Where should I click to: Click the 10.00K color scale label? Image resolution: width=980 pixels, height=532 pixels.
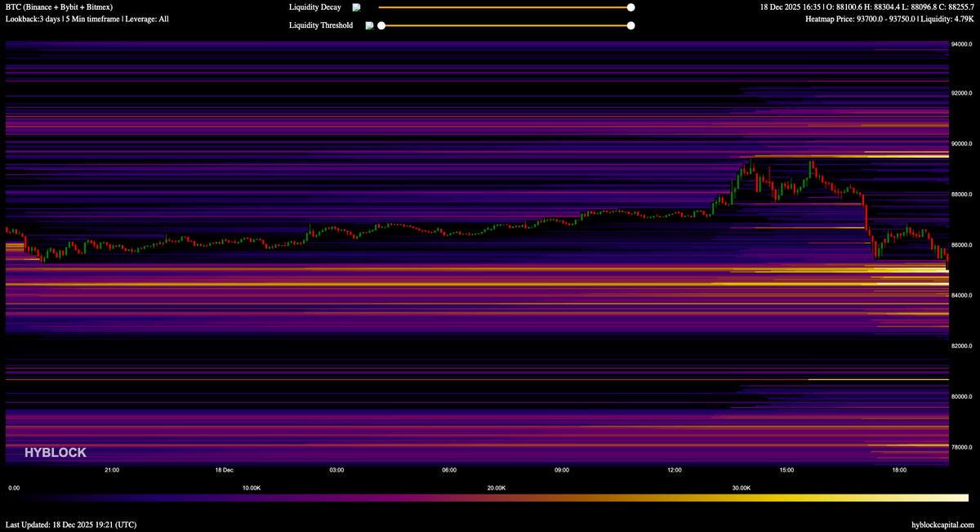(x=252, y=488)
